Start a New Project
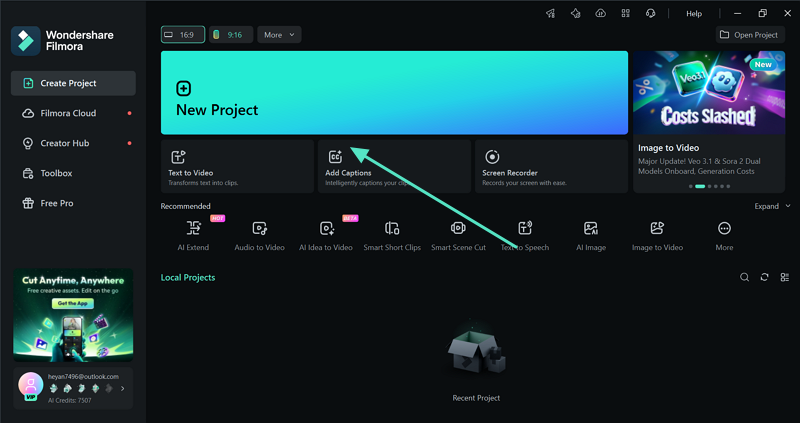This screenshot has height=423, width=800. click(x=394, y=93)
